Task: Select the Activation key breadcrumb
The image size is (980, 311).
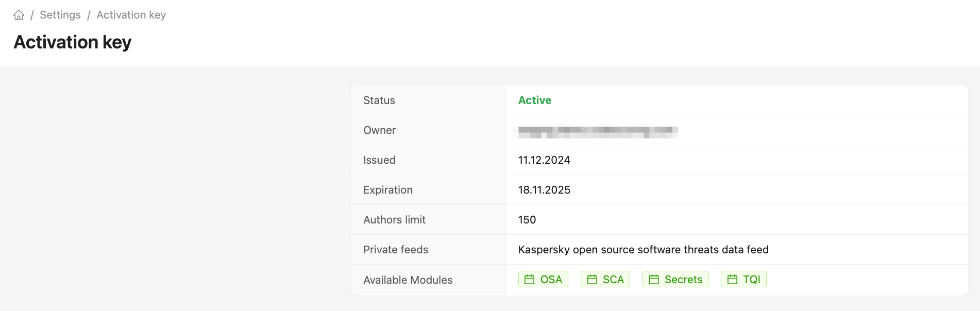Action: (x=131, y=15)
